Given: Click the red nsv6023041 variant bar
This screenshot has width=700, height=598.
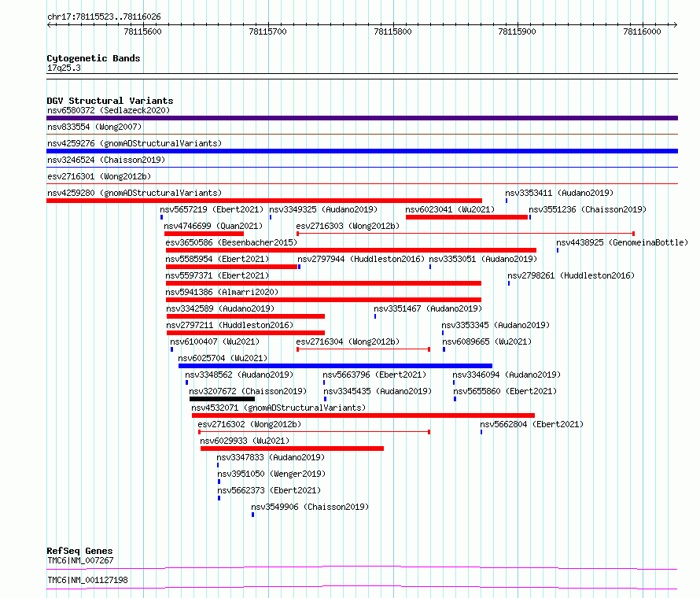Looking at the screenshot, I should (x=467, y=217).
